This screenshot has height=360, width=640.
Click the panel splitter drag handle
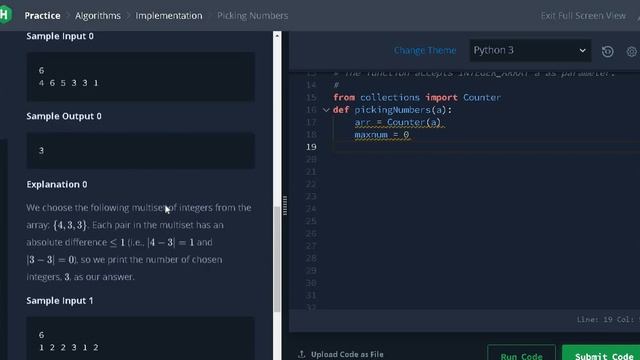[285, 205]
